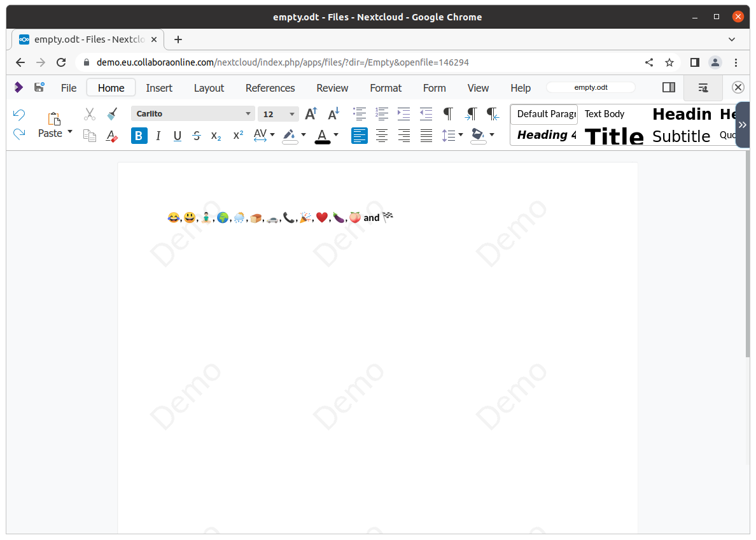The width and height of the screenshot is (756, 540).
Task: Select the Clone Formatting paintbrush tool
Action: tap(111, 114)
